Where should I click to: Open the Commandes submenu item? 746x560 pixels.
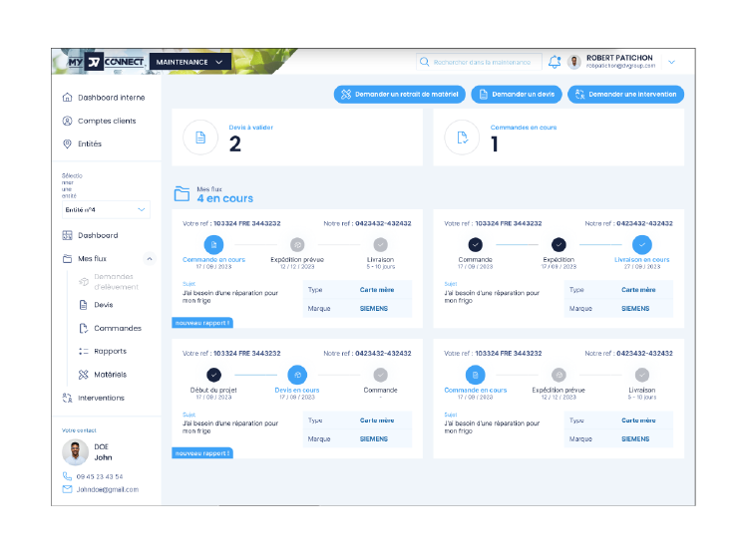[118, 328]
